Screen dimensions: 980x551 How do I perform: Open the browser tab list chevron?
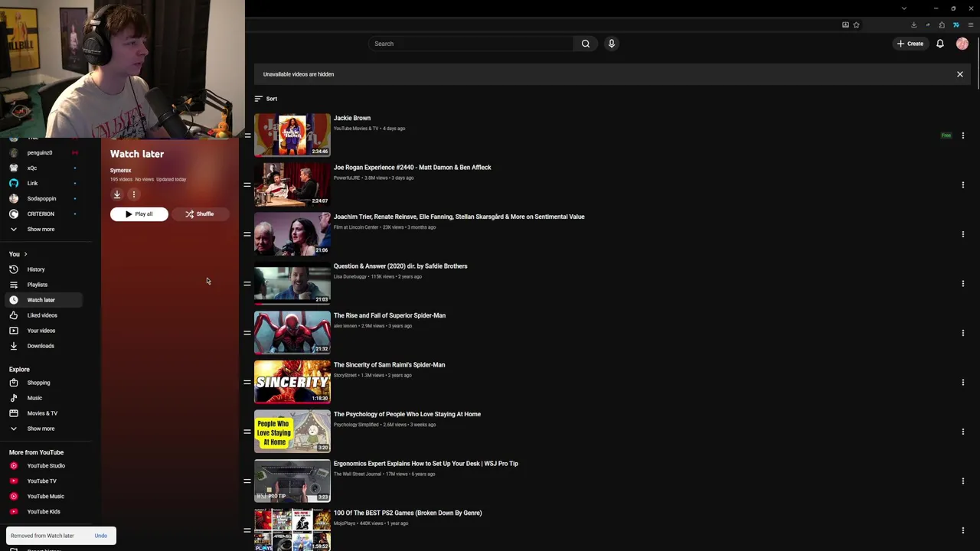(903, 8)
